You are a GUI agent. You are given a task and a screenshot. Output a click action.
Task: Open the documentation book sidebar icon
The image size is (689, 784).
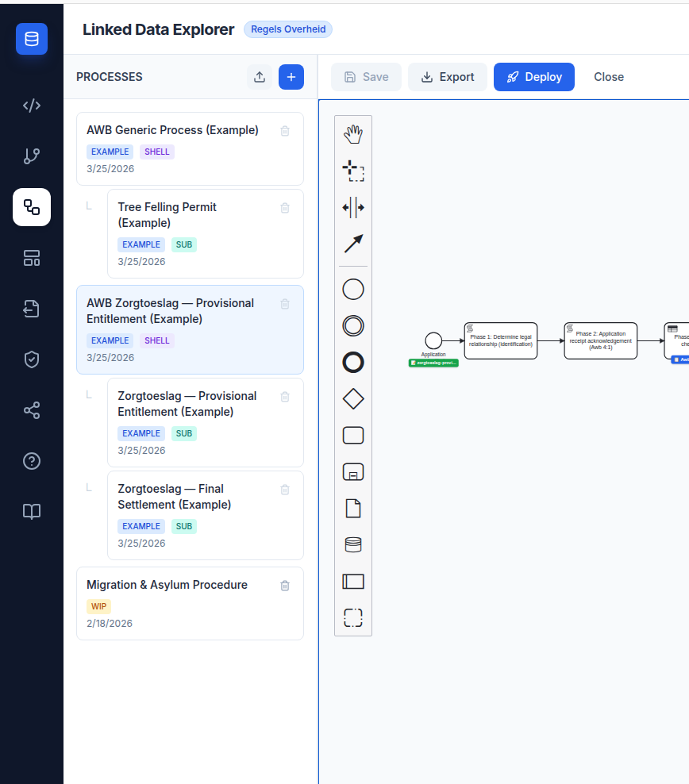point(32,512)
